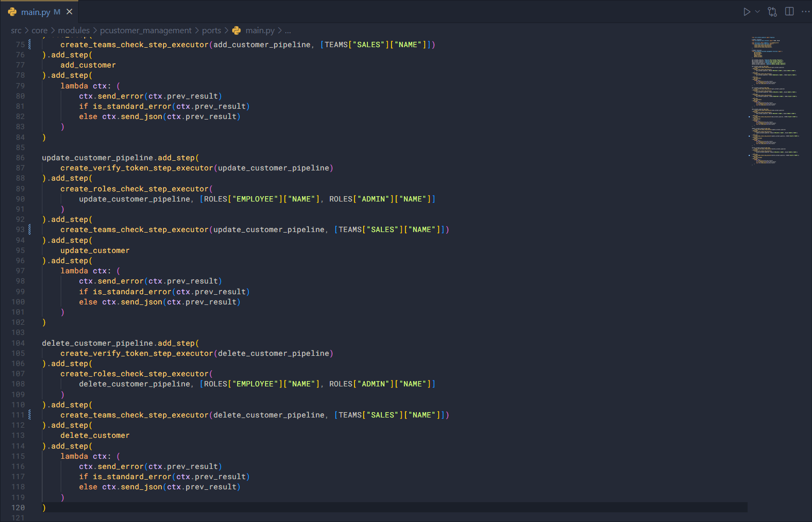Image resolution: width=812 pixels, height=522 pixels.
Task: Close the main.py editor tab
Action: [69, 12]
